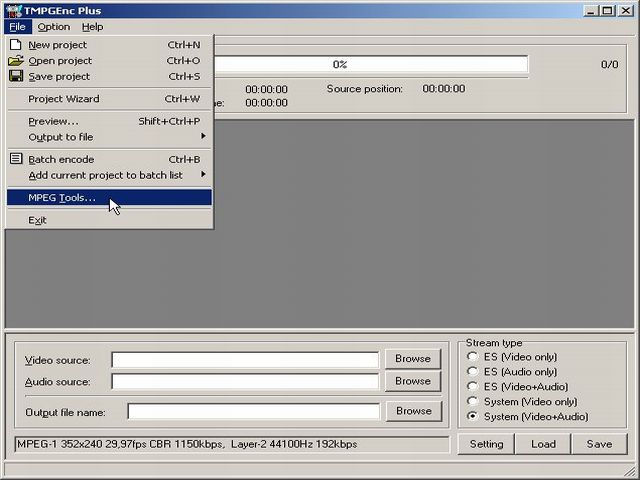This screenshot has height=480, width=640.
Task: Select ES (Audio only) stream type
Action: point(472,371)
